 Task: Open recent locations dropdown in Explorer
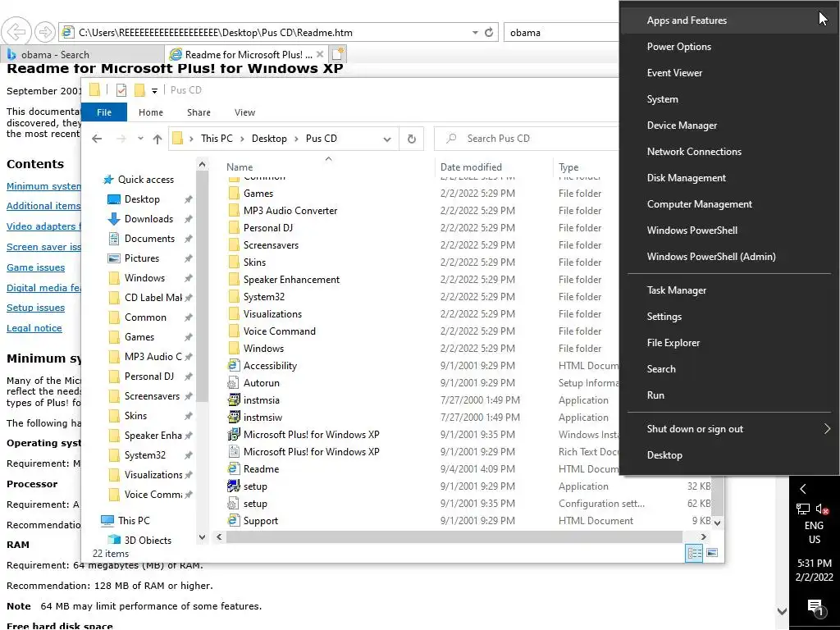[140, 139]
